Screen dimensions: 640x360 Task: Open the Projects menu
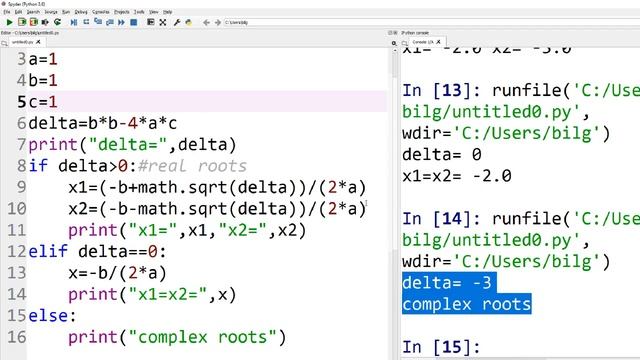tap(121, 12)
